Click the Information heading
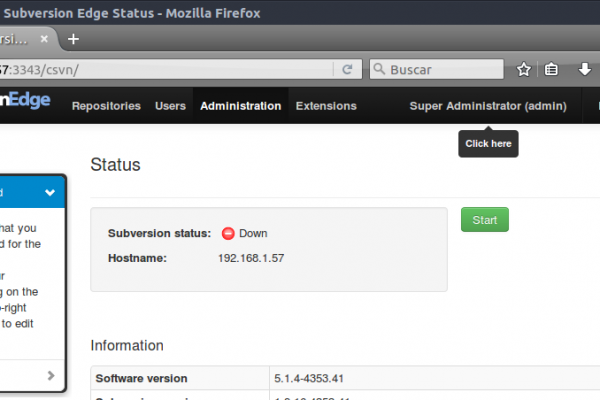The height and width of the screenshot is (400, 600). pos(127,345)
